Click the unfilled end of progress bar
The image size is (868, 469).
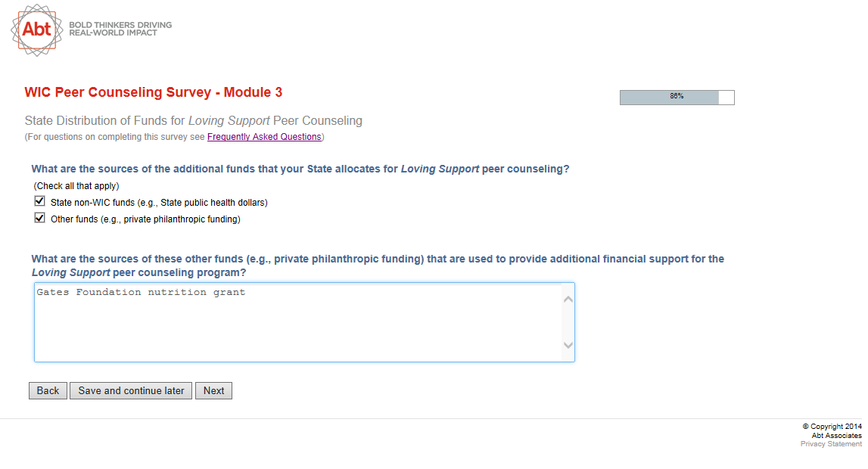726,97
